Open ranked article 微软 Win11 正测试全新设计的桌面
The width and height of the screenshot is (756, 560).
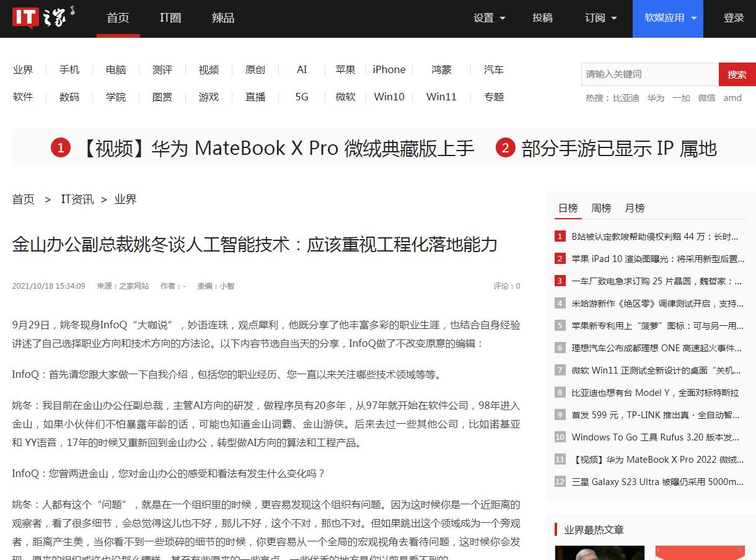(x=656, y=370)
